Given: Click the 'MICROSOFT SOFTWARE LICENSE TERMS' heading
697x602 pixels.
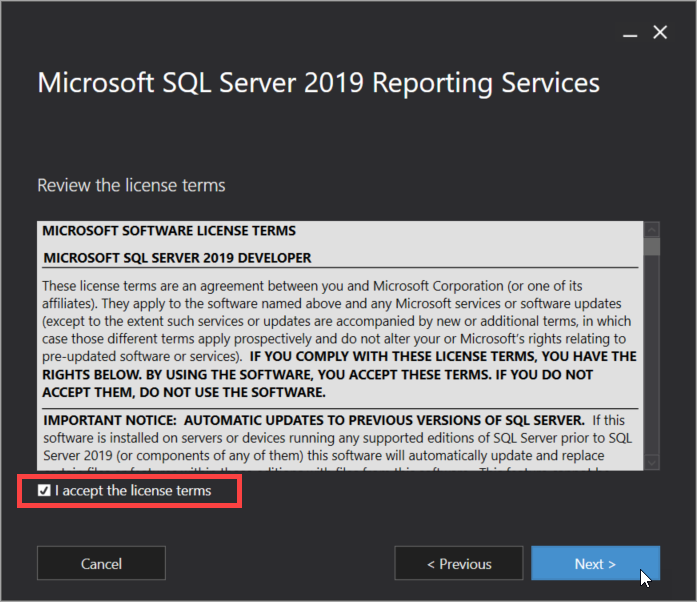Looking at the screenshot, I should tap(169, 231).
